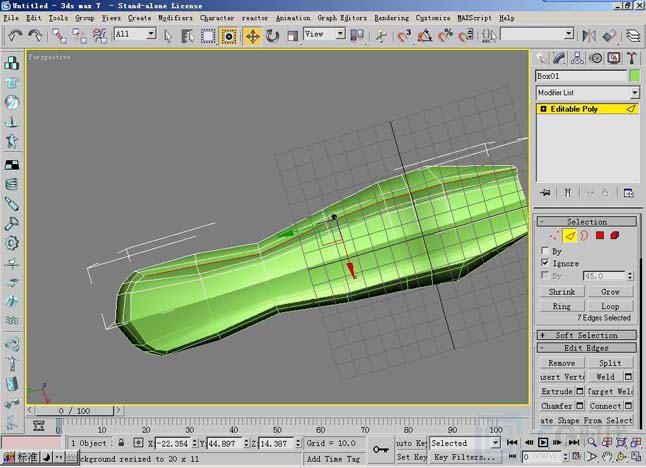Open the Utilities hammer panel tab
Screen dimensions: 646x468
click(632, 58)
